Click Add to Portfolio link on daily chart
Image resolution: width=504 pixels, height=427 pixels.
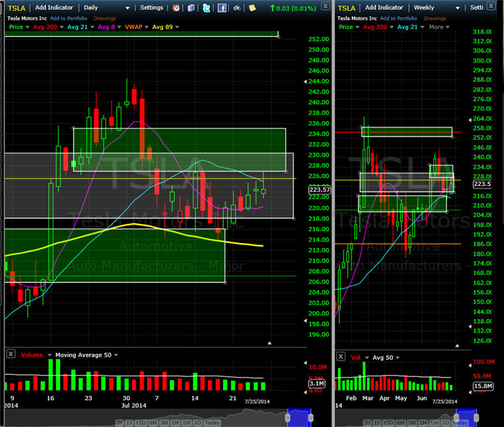point(69,18)
